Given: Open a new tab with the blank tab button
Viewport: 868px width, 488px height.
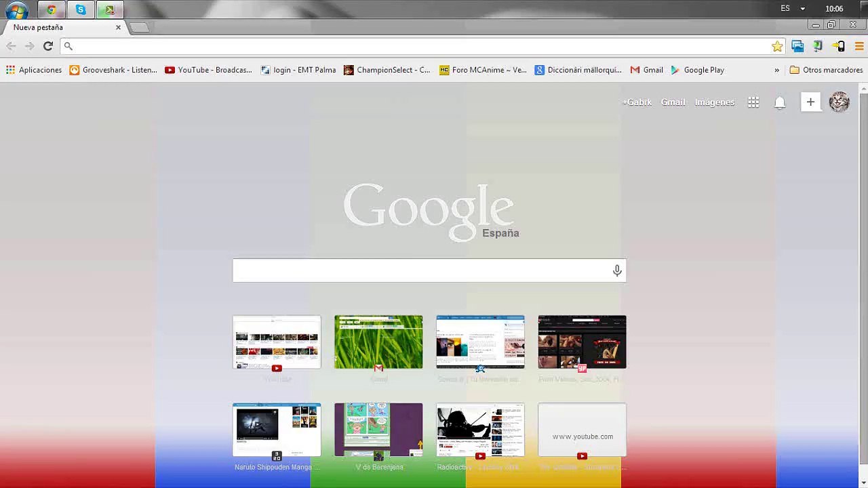Looking at the screenshot, I should [139, 27].
